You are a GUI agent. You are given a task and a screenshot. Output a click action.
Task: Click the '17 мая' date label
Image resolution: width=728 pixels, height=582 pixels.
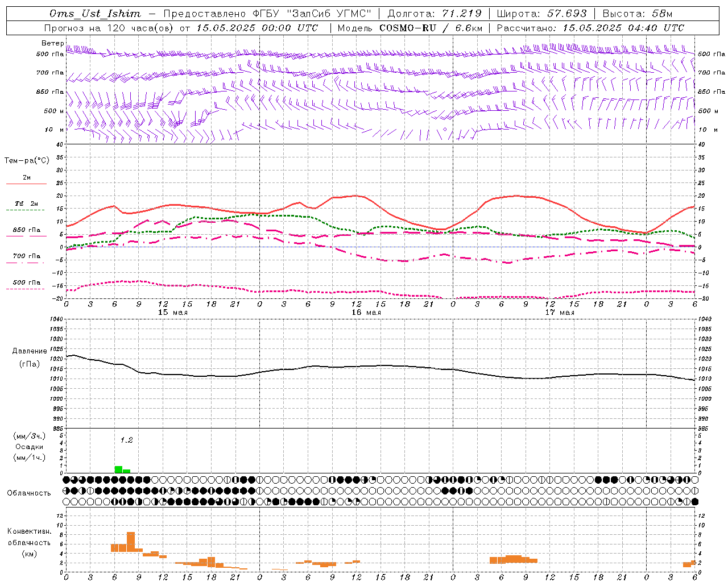coord(560,313)
